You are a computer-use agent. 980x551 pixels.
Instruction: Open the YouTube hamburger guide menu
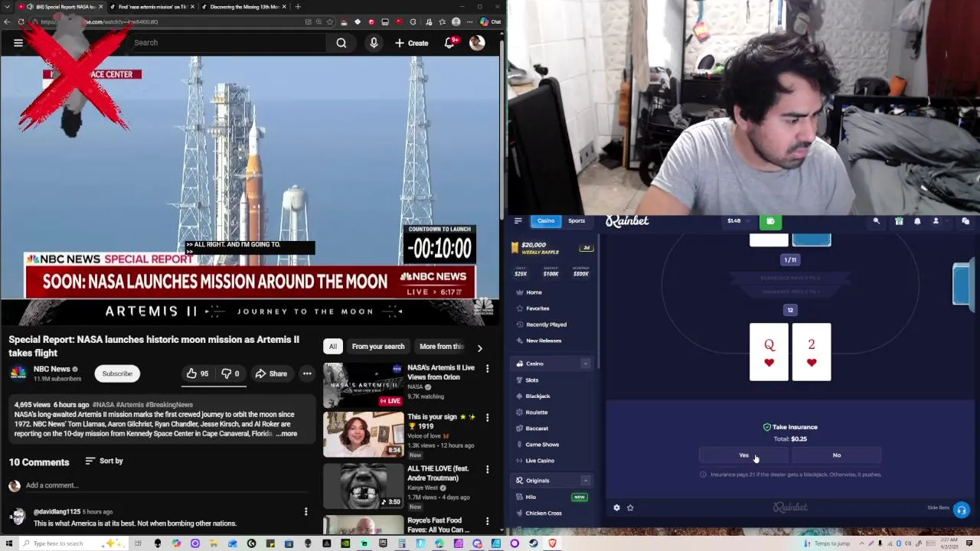tap(18, 43)
